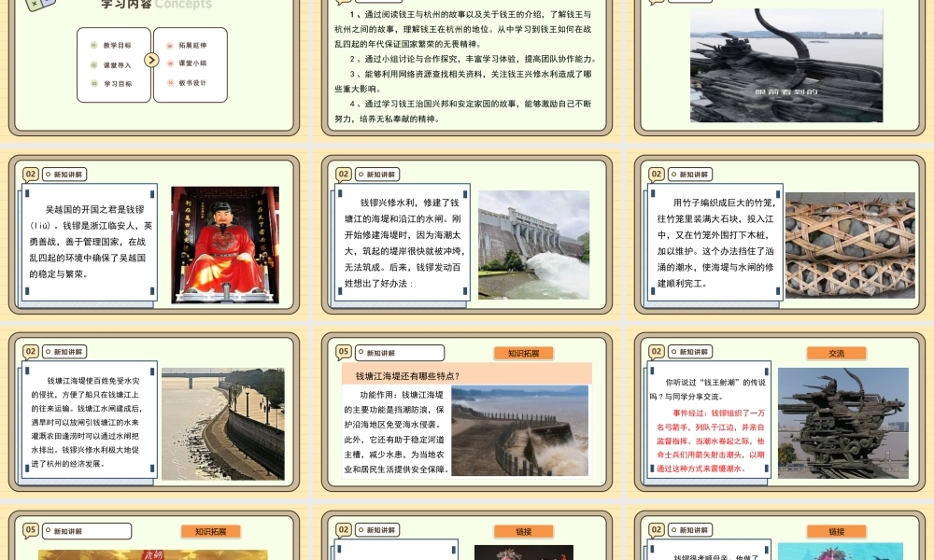
Task: Click the paragraph starting 功能作用：钱塘江海堤
Action: 395,431
